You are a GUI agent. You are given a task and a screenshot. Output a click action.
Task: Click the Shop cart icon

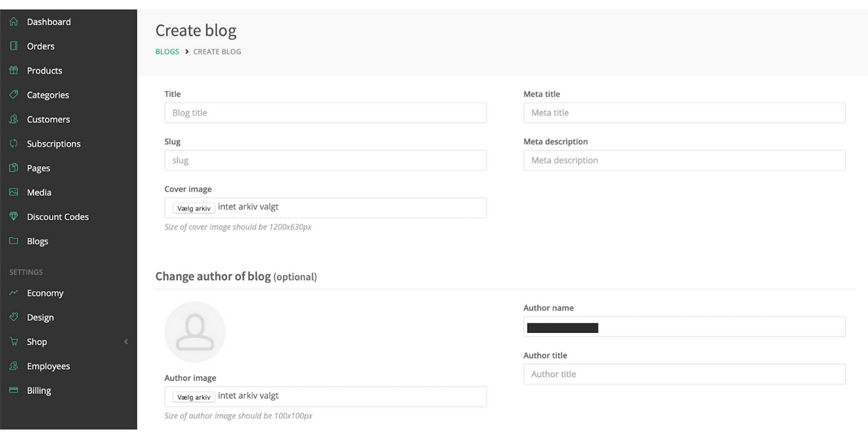coord(14,342)
